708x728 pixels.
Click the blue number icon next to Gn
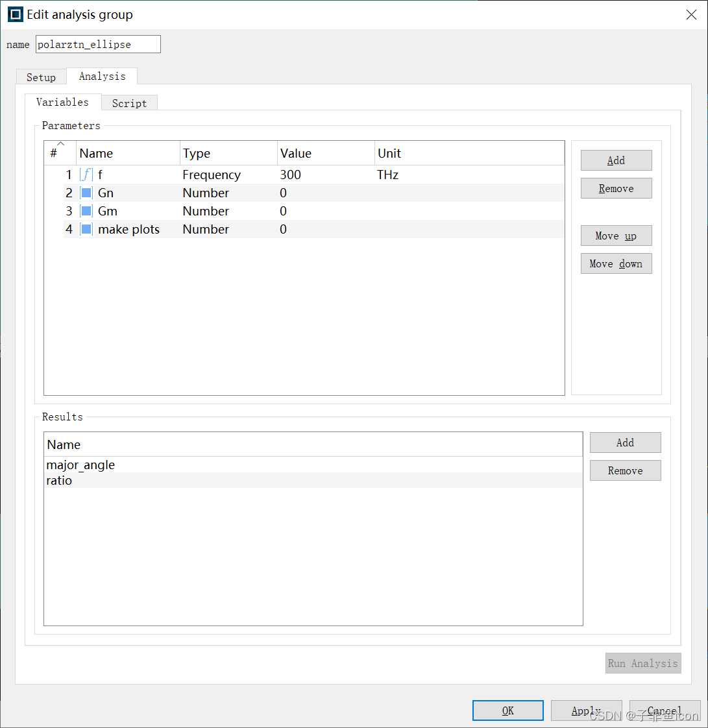click(86, 193)
